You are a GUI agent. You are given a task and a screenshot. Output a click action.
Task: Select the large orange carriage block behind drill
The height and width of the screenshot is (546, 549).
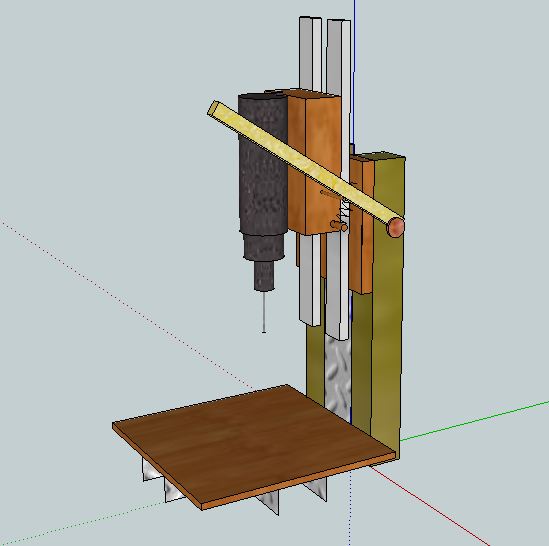[315, 163]
